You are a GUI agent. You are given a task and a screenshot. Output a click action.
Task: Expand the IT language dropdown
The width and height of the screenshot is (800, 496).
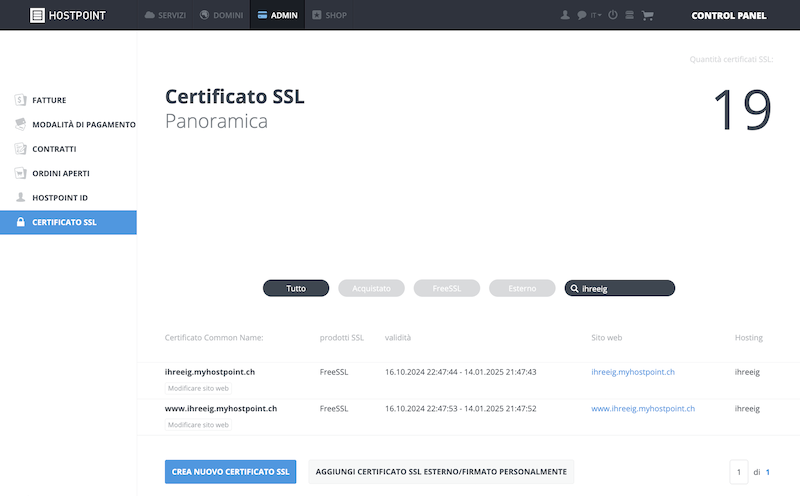pyautogui.click(x=596, y=15)
